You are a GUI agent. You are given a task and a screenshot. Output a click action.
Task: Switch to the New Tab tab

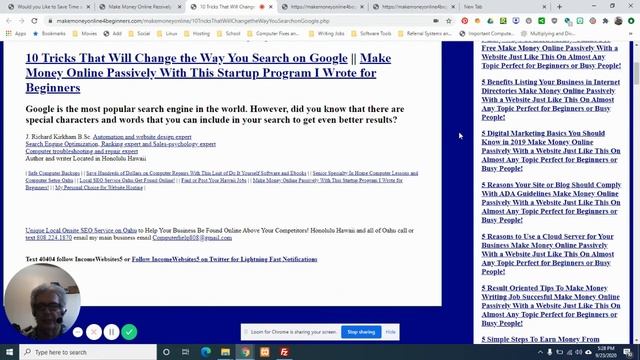click(505, 7)
